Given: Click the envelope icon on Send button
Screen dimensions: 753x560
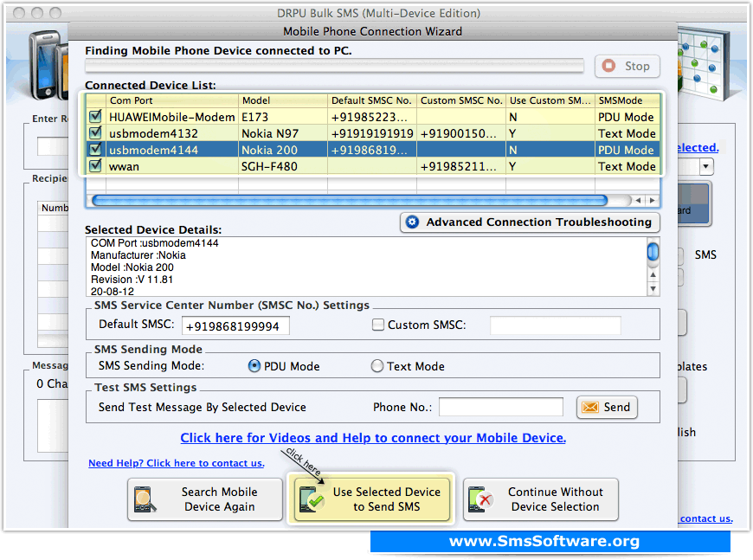Looking at the screenshot, I should (590, 408).
